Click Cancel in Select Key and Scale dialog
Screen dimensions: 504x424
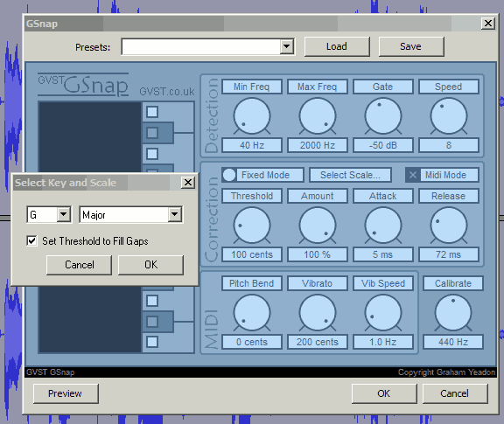pos(79,265)
